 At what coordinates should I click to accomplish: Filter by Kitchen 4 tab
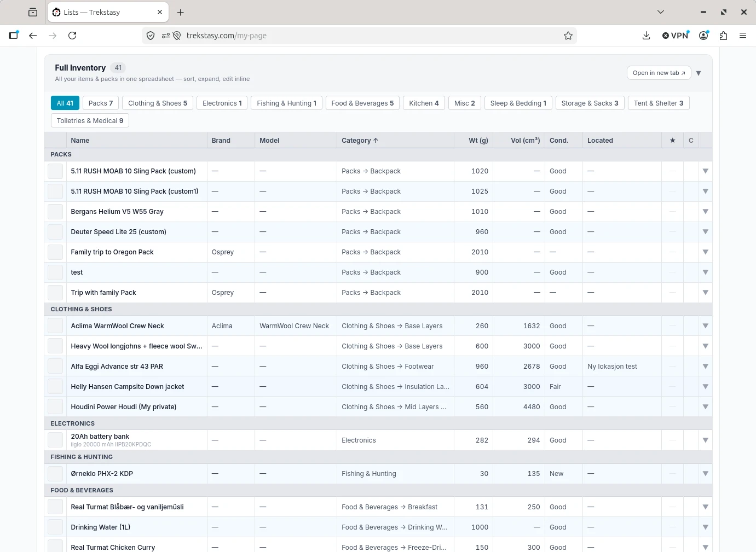424,103
